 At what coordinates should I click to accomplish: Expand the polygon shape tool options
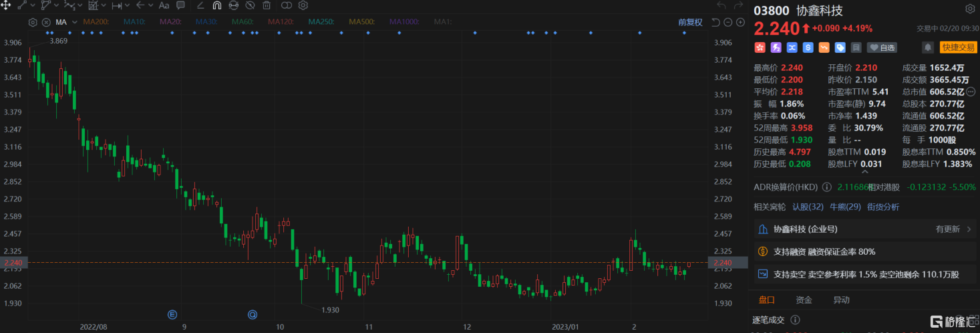pos(56,5)
